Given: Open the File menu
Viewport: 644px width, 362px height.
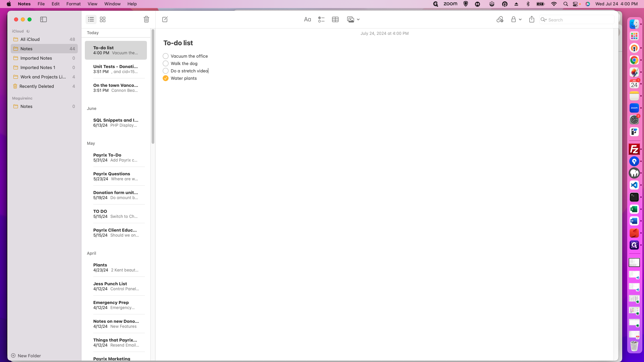Looking at the screenshot, I should click(x=41, y=4).
